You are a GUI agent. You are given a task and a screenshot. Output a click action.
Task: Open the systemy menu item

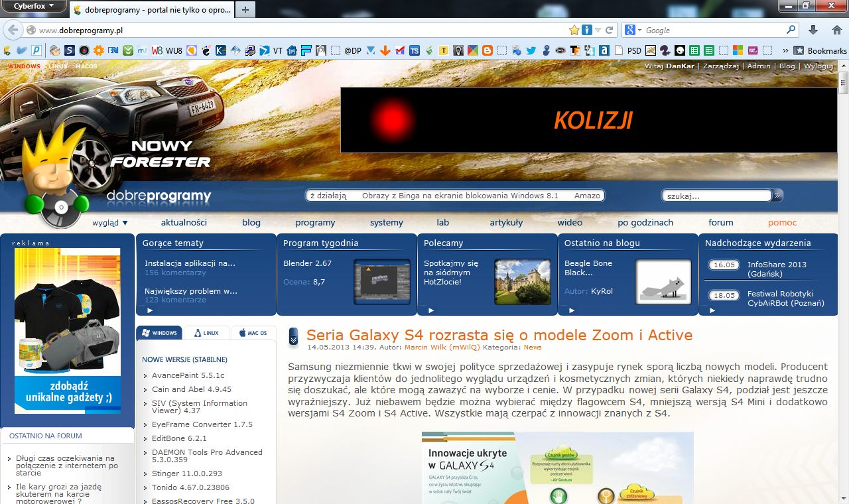(x=387, y=222)
